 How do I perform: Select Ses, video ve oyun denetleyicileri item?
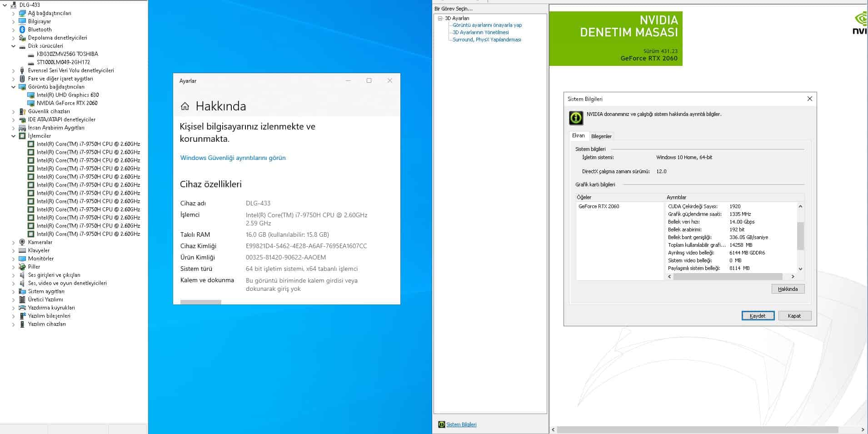[67, 283]
